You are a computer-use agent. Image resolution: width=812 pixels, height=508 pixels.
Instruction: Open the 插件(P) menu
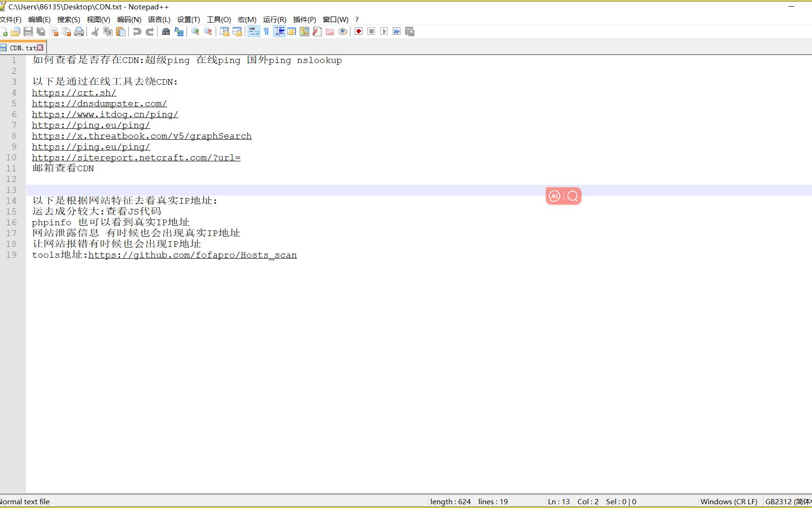click(304, 19)
